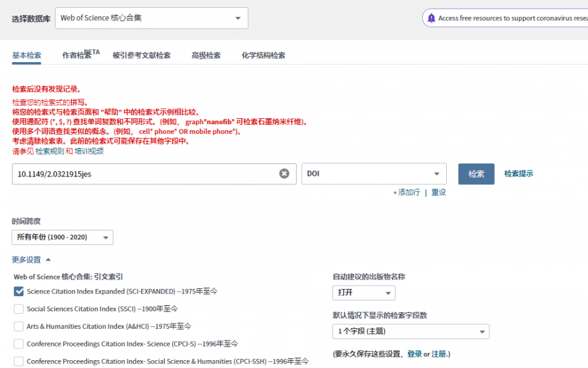Expand the 所有年份 (1900 - 2020) dropdown
This screenshot has height=368, width=588.
pos(63,237)
